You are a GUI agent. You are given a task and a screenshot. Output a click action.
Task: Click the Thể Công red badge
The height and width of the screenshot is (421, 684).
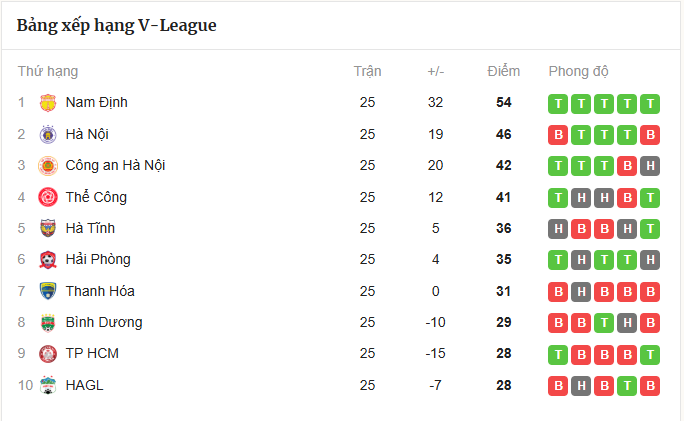[48, 197]
